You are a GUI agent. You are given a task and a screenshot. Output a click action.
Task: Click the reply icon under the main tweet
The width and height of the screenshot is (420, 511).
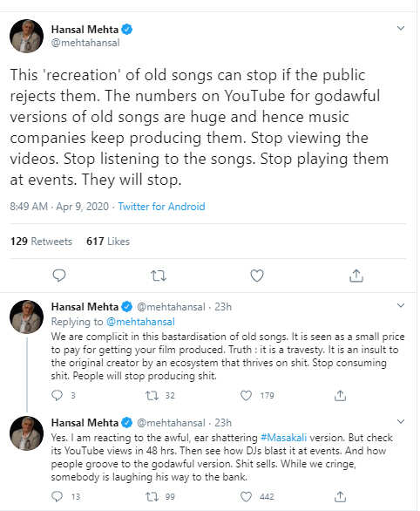[x=59, y=276]
